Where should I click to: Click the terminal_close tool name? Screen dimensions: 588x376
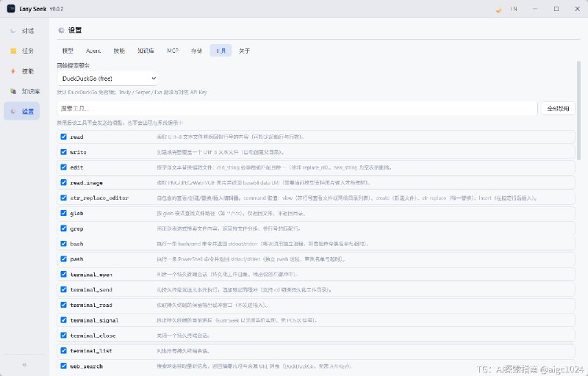click(93, 336)
